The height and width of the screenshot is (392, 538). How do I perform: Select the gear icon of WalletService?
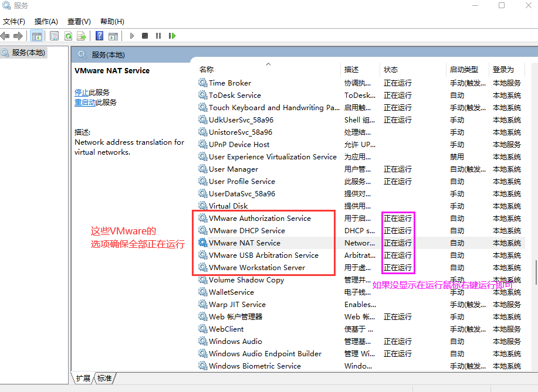(203, 292)
